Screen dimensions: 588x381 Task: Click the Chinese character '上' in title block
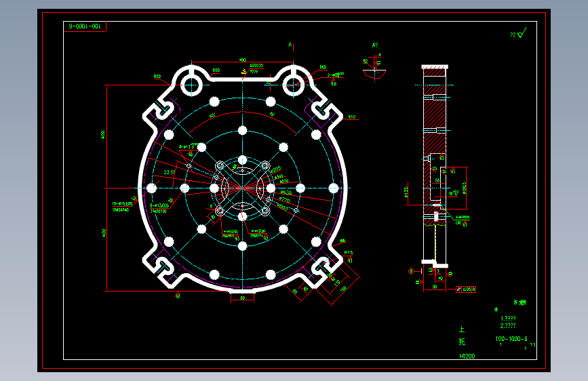(x=462, y=329)
